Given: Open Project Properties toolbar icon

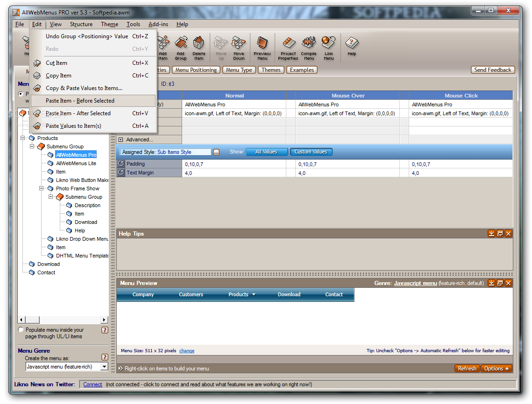Looking at the screenshot, I should [288, 48].
